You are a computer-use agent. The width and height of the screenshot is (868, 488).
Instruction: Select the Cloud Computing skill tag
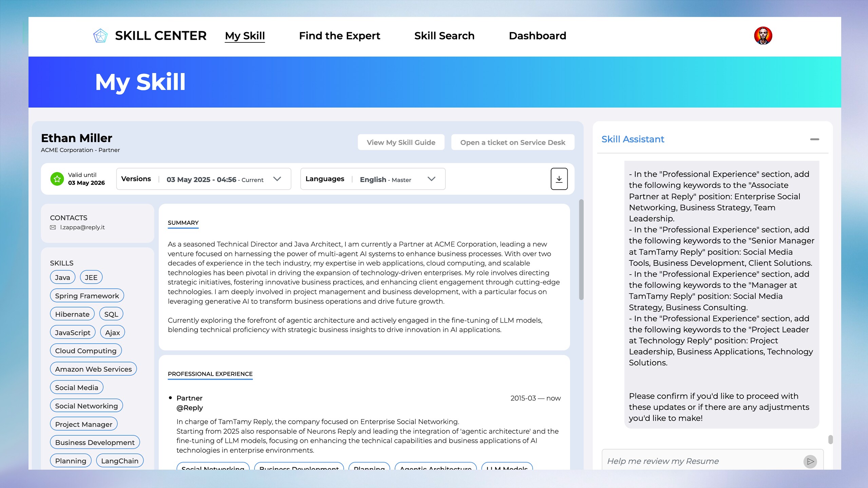point(86,351)
